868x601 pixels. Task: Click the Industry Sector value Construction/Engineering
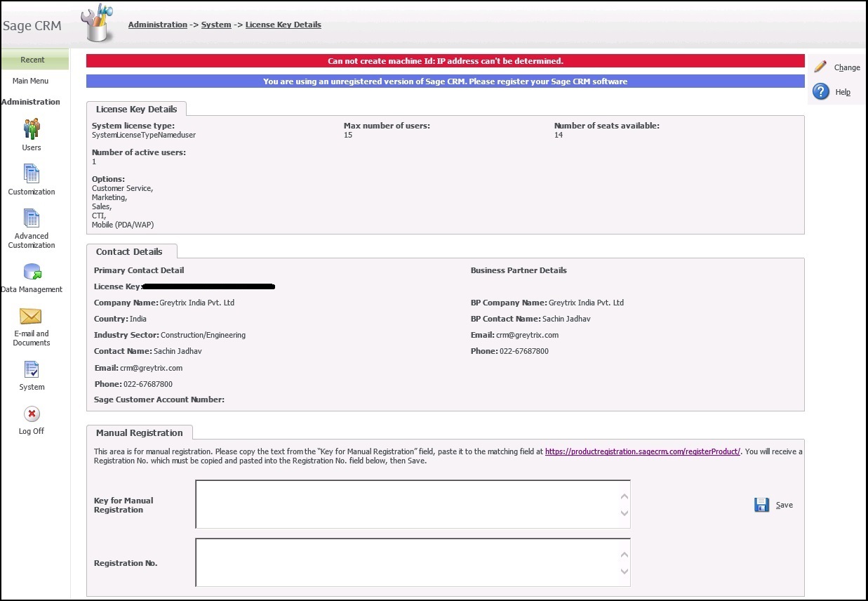(203, 335)
